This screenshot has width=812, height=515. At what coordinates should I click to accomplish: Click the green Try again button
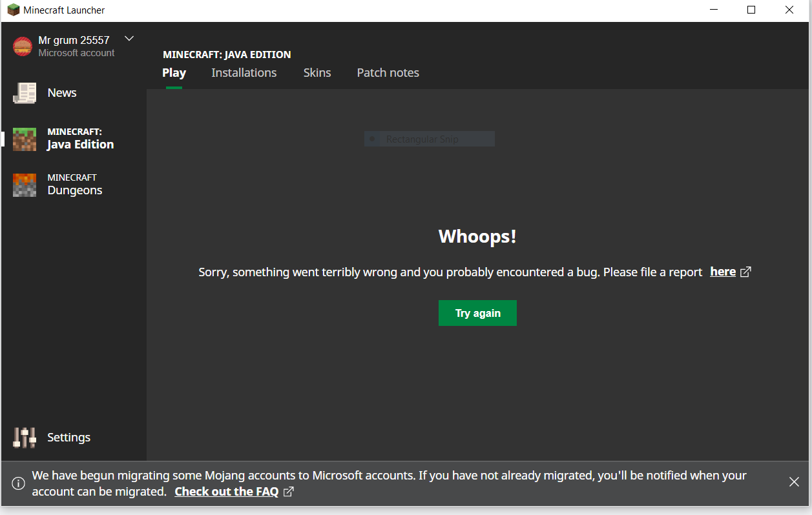(x=477, y=313)
